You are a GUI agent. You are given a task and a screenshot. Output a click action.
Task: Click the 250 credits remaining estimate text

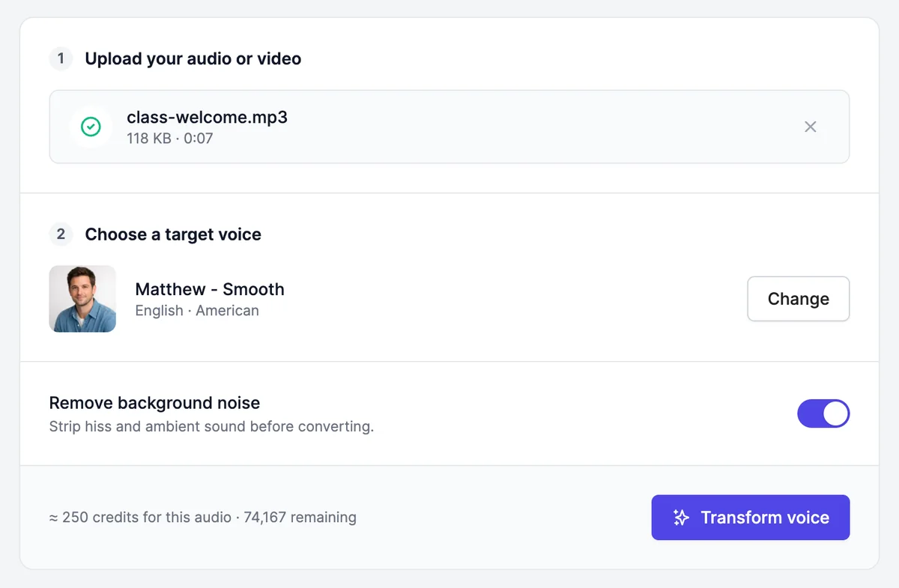pos(203,518)
